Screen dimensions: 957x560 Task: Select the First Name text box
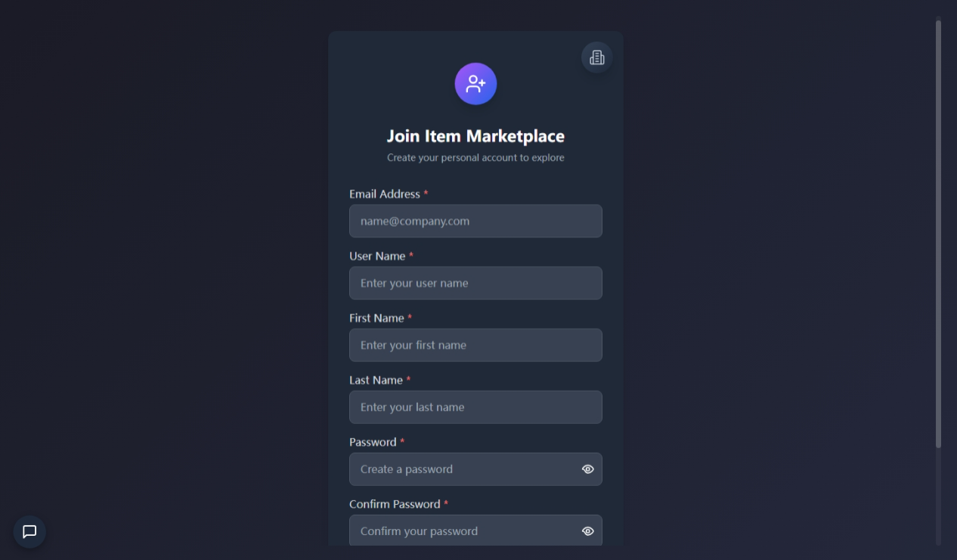(475, 345)
